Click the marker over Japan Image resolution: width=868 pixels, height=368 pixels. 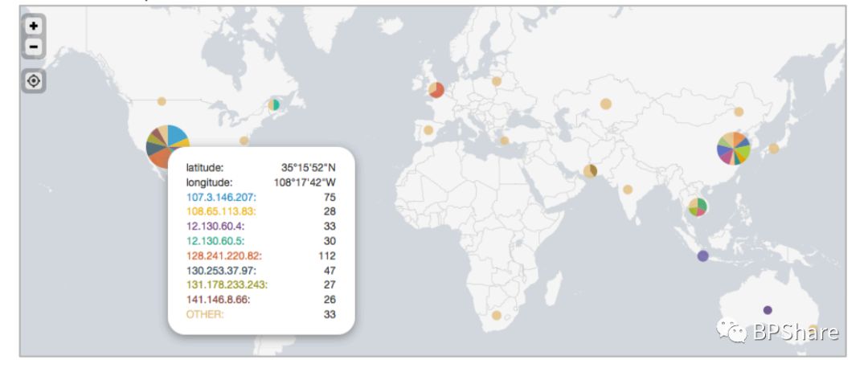pos(774,149)
